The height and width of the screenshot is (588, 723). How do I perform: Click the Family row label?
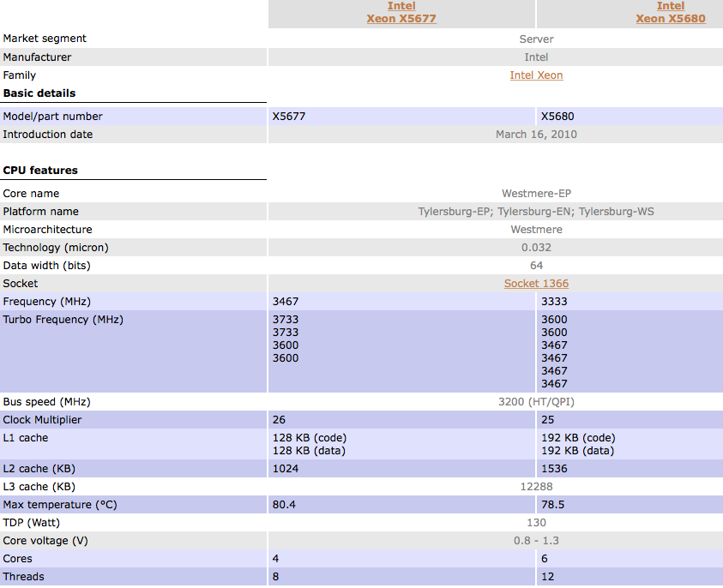[x=20, y=75]
